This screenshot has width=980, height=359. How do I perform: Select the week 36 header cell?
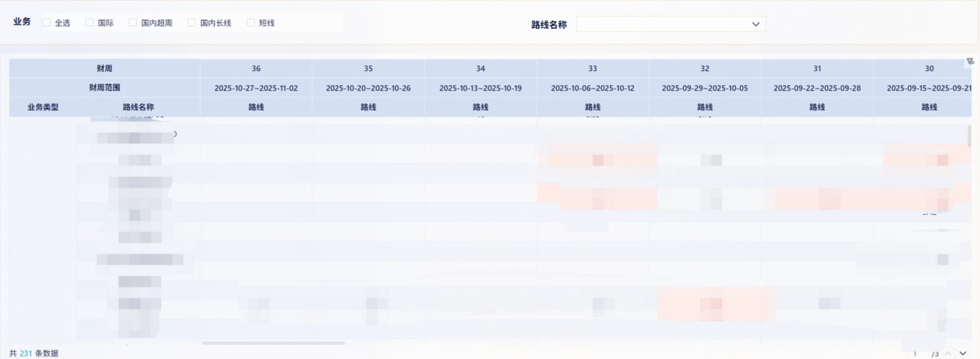pyautogui.click(x=256, y=69)
